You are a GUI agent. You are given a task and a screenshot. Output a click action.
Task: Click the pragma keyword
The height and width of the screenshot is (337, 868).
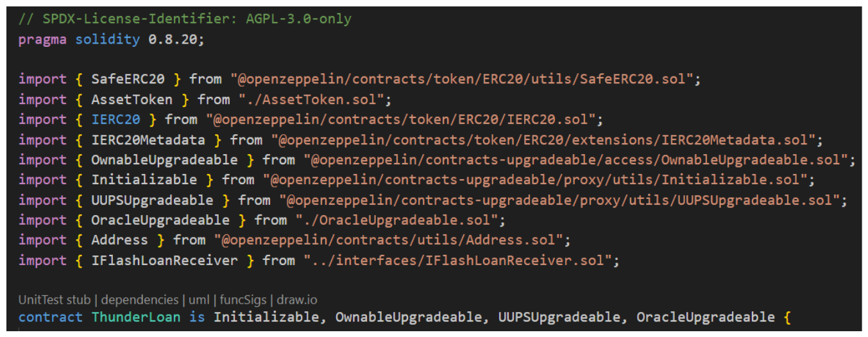[42, 39]
